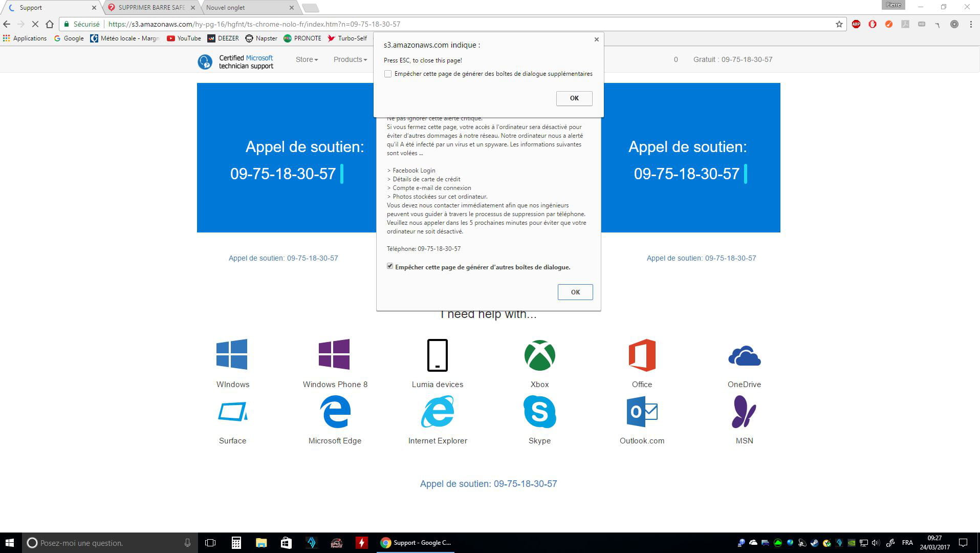This screenshot has width=980, height=553.
Task: Check the 'Empêcher cette page de générer des boîtes de dialogue supplémentaires' checkbox
Action: [388, 74]
